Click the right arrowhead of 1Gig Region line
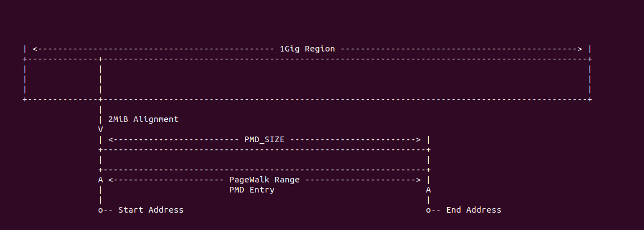Image resolution: width=644 pixels, height=230 pixels. point(580,49)
